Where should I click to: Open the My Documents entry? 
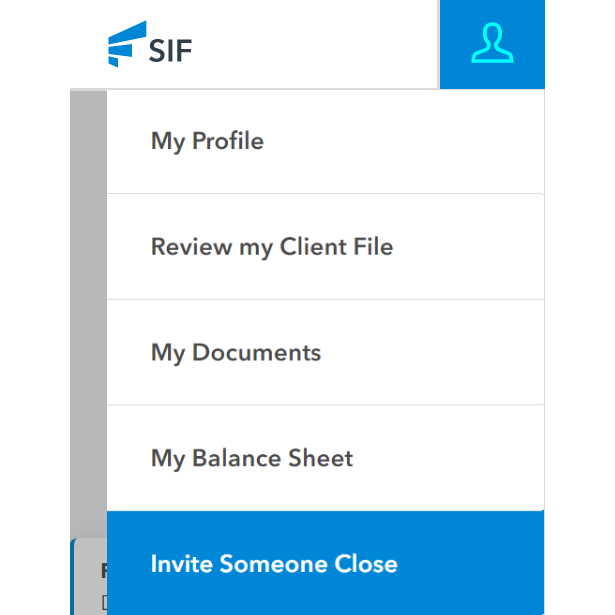pos(236,353)
